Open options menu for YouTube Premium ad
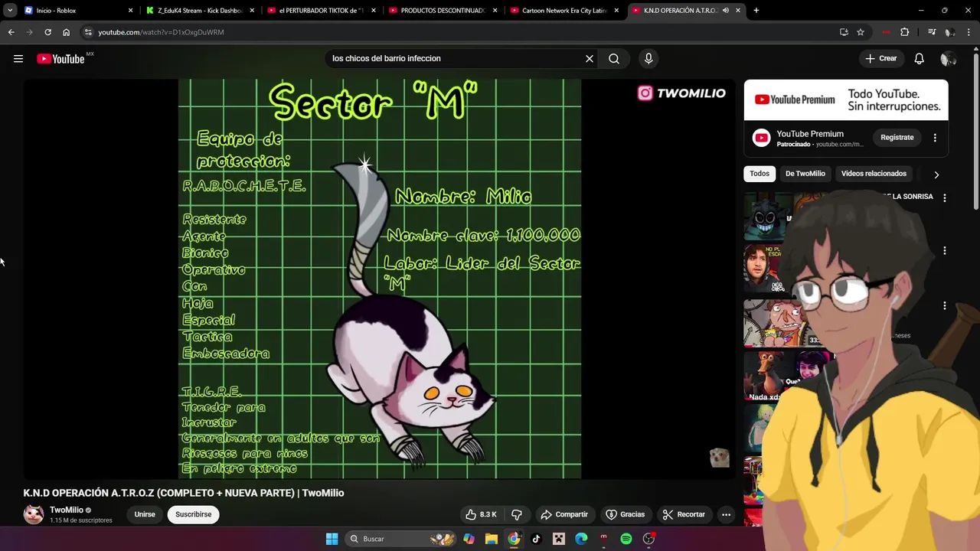This screenshot has width=980, height=551. (x=935, y=138)
